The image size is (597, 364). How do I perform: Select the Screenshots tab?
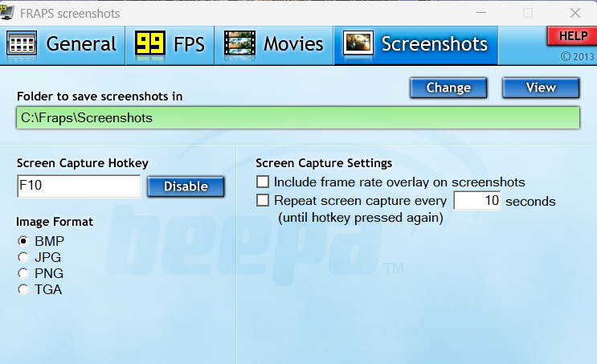pyautogui.click(x=415, y=45)
